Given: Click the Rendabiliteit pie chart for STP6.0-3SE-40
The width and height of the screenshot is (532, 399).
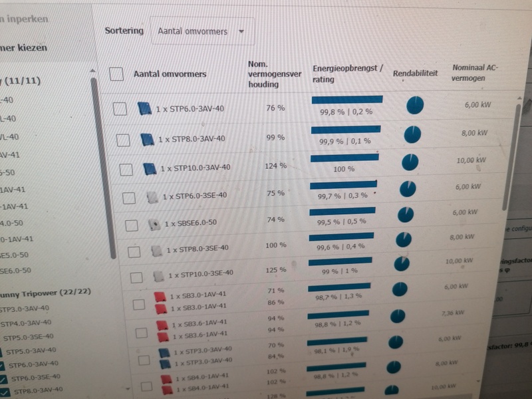Looking at the screenshot, I should (x=408, y=189).
